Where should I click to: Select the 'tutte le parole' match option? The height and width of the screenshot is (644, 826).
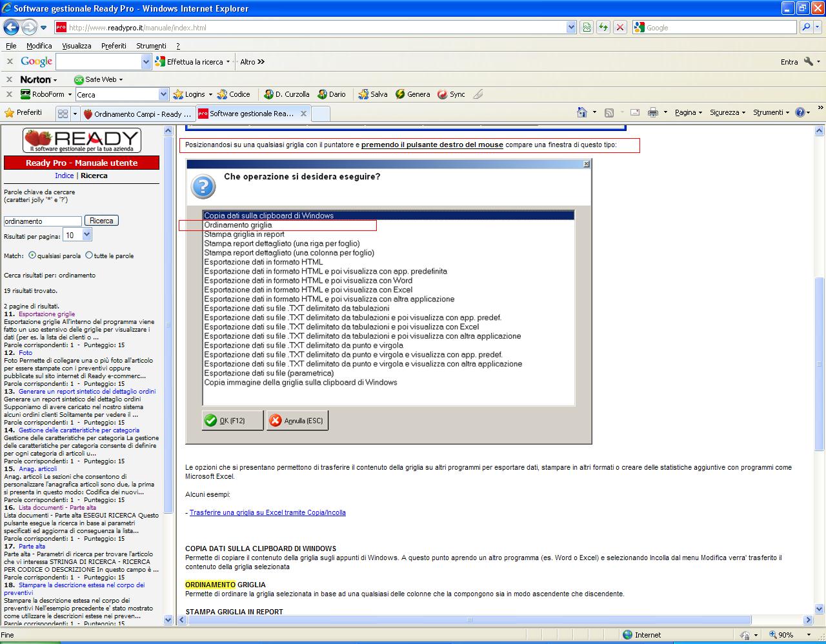point(89,256)
